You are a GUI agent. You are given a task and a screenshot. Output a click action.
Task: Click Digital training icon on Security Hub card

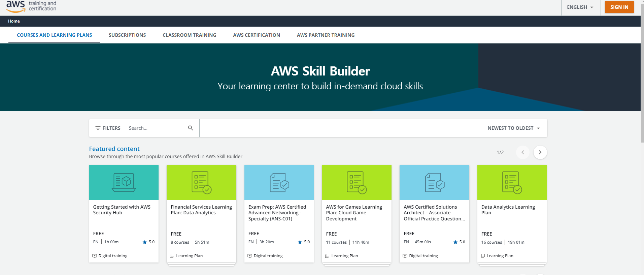coord(95,256)
